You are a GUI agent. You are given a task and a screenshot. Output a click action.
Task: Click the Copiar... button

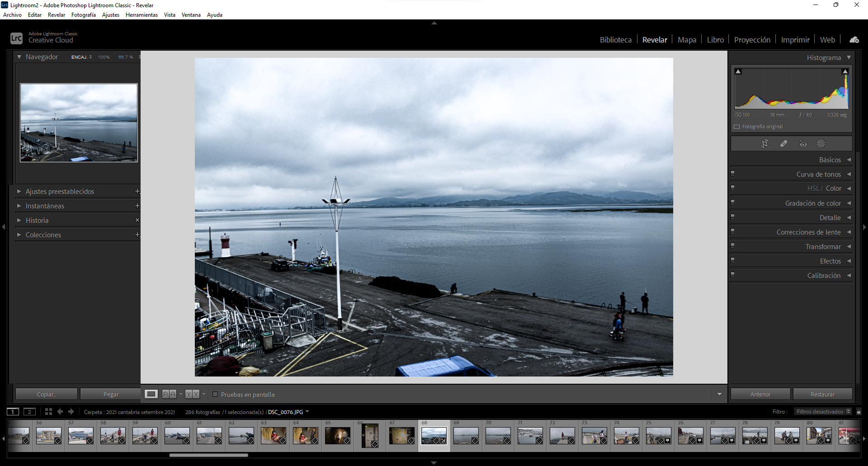click(46, 395)
